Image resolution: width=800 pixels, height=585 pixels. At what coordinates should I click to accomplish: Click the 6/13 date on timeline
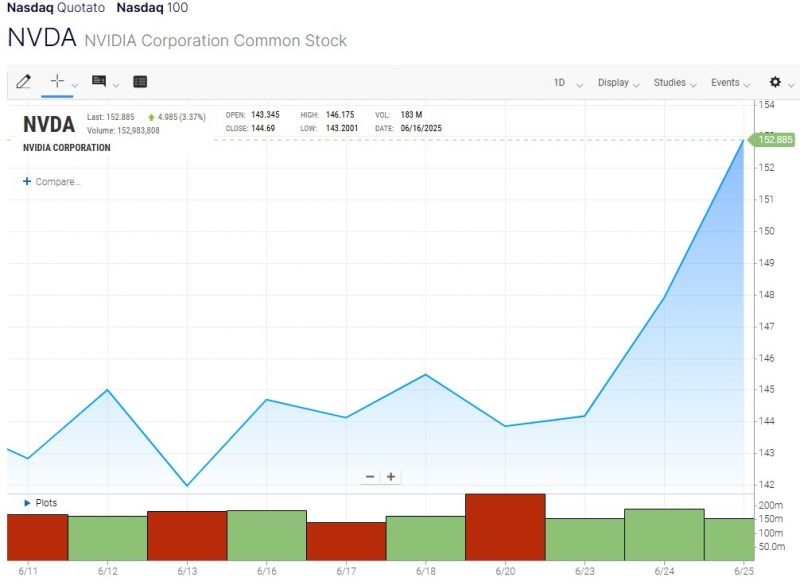point(187,571)
